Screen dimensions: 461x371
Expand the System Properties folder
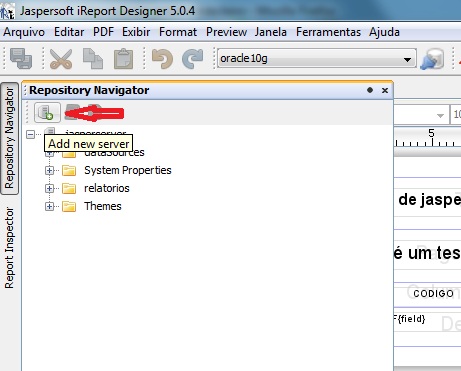coord(49,170)
